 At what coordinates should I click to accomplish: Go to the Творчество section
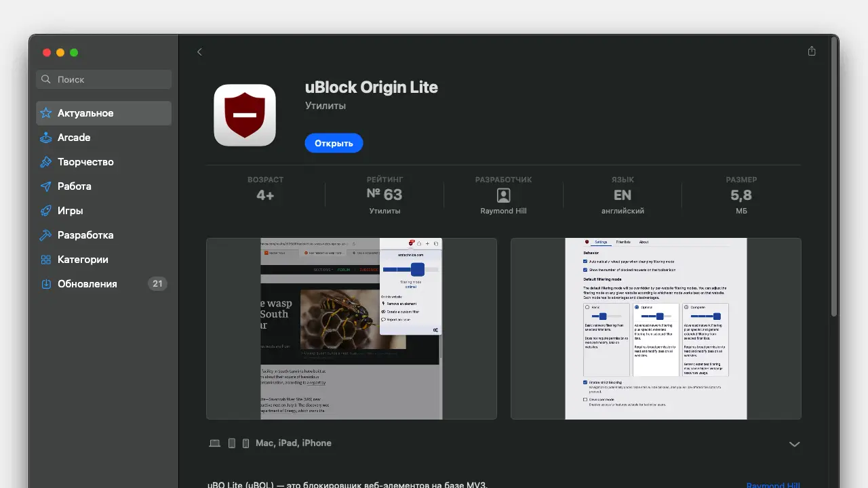[104, 162]
